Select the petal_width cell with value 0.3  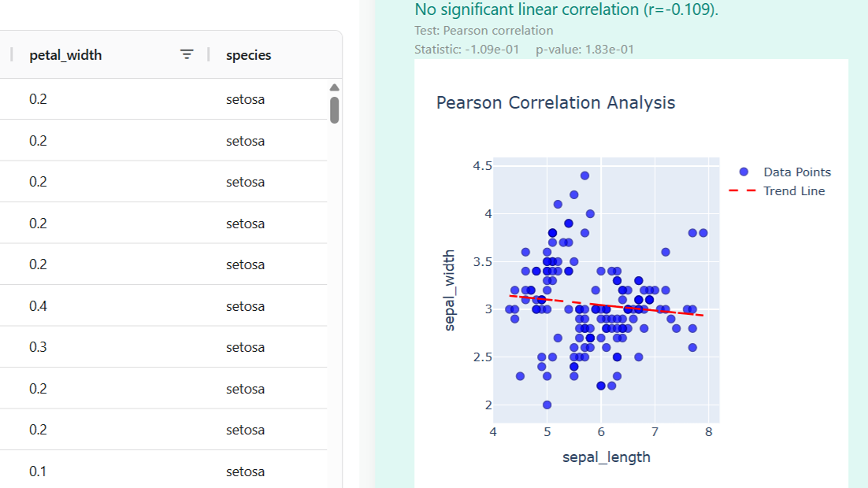click(38, 347)
